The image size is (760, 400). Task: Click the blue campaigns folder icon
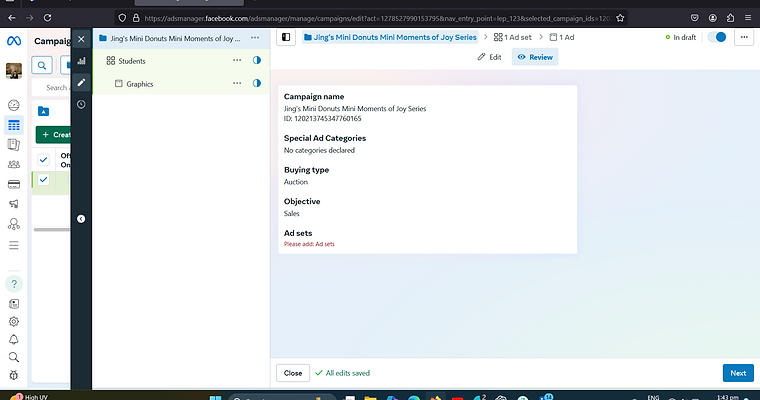coord(44,111)
